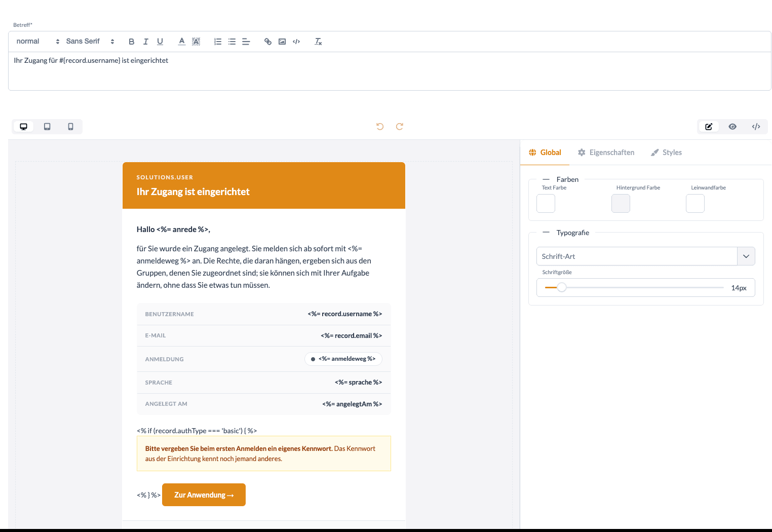Clear text formatting with the Tx icon
772x532 pixels.
318,42
